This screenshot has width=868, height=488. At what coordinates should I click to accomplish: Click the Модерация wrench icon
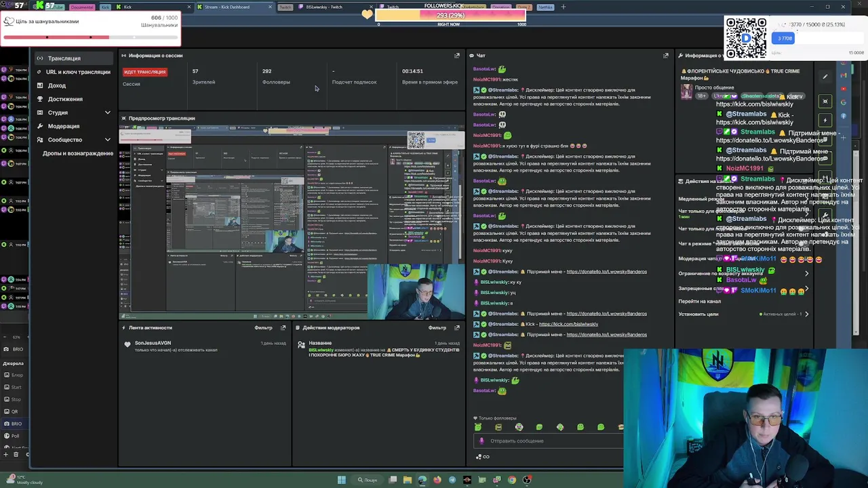click(x=40, y=126)
